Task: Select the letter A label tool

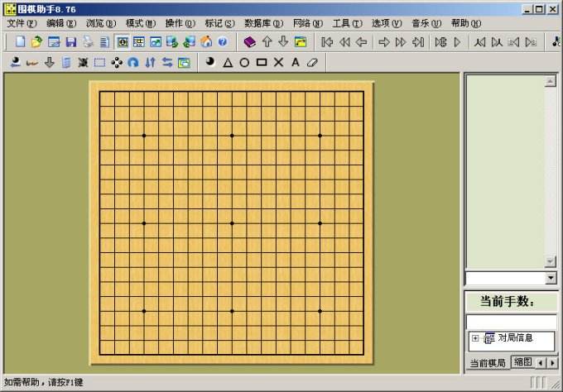Action: pyautogui.click(x=295, y=62)
